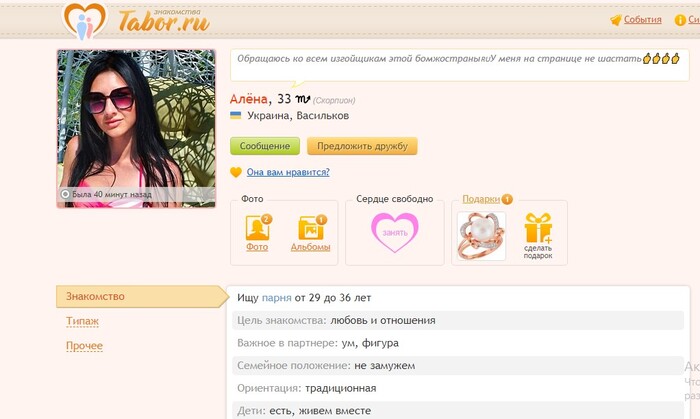
Task: Click the Она вам нравится? link
Action: [x=288, y=172]
